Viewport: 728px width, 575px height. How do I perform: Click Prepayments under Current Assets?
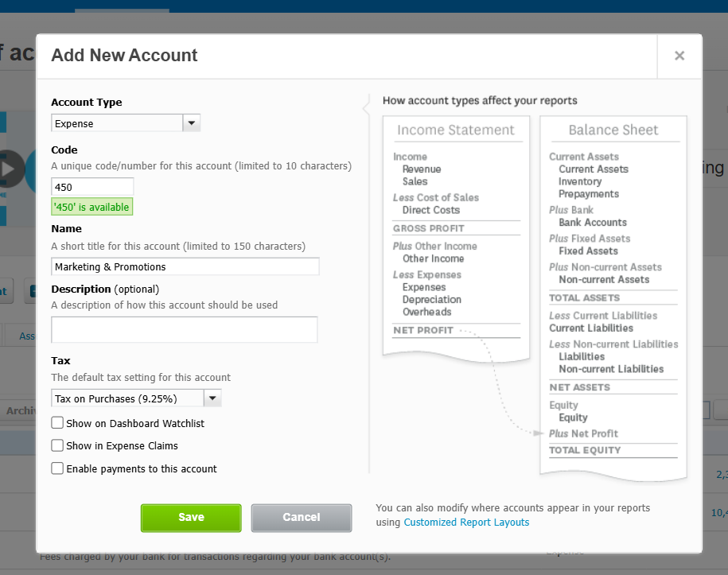tap(588, 194)
